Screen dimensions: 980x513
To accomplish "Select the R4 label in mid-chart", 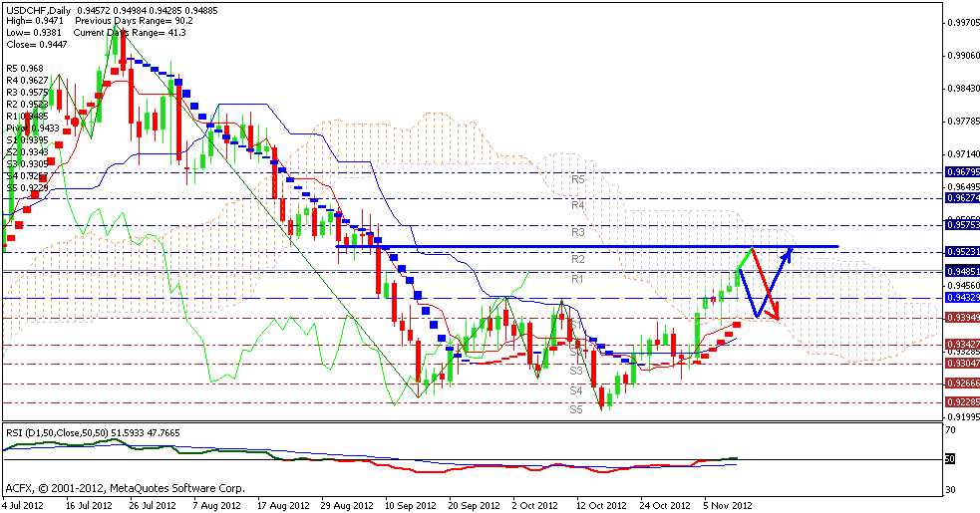I will pos(577,206).
